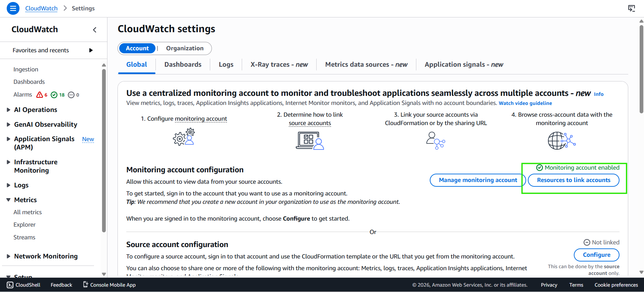The height and width of the screenshot is (292, 644).
Task: Open the Info link beside the heading
Action: pos(599,94)
